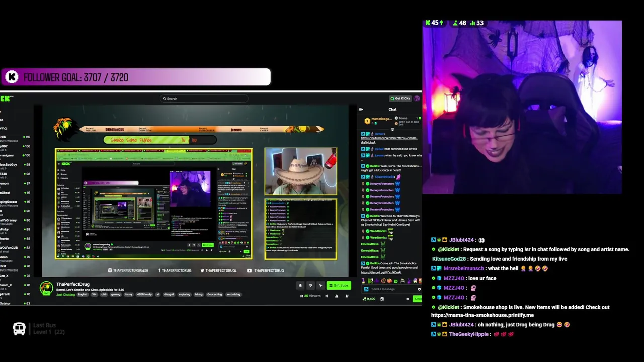Click the Kick viewer count 45 icon
The image size is (644, 362).
434,23
